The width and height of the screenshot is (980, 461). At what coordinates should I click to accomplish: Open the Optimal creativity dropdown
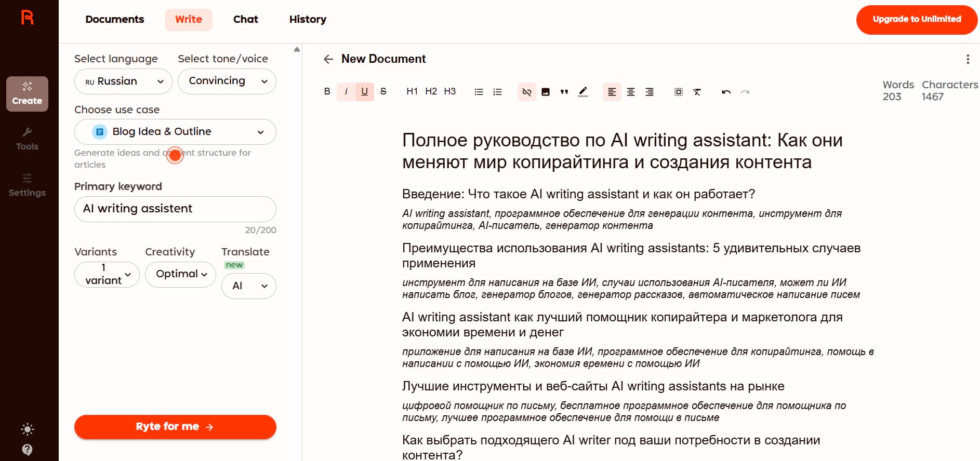coord(180,274)
